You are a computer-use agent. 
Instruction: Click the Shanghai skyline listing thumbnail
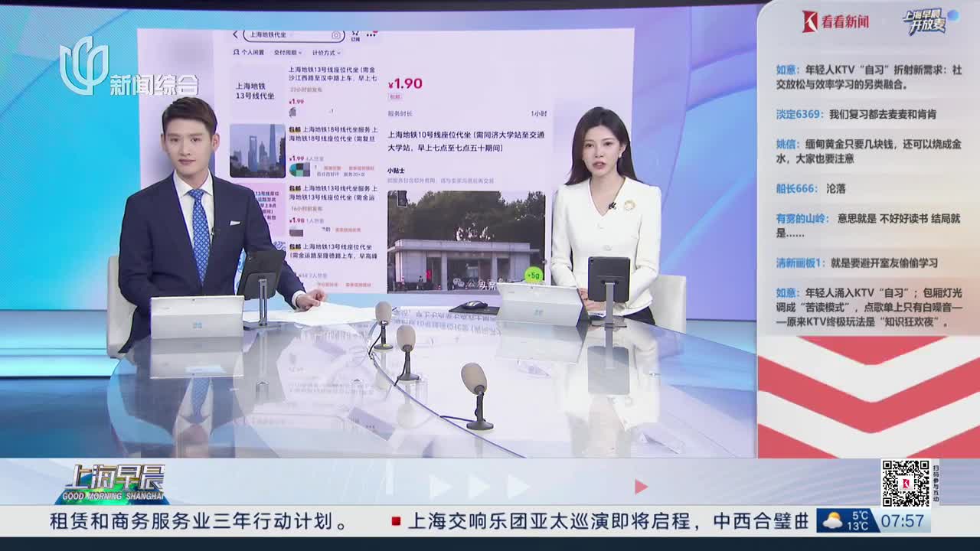(x=257, y=151)
